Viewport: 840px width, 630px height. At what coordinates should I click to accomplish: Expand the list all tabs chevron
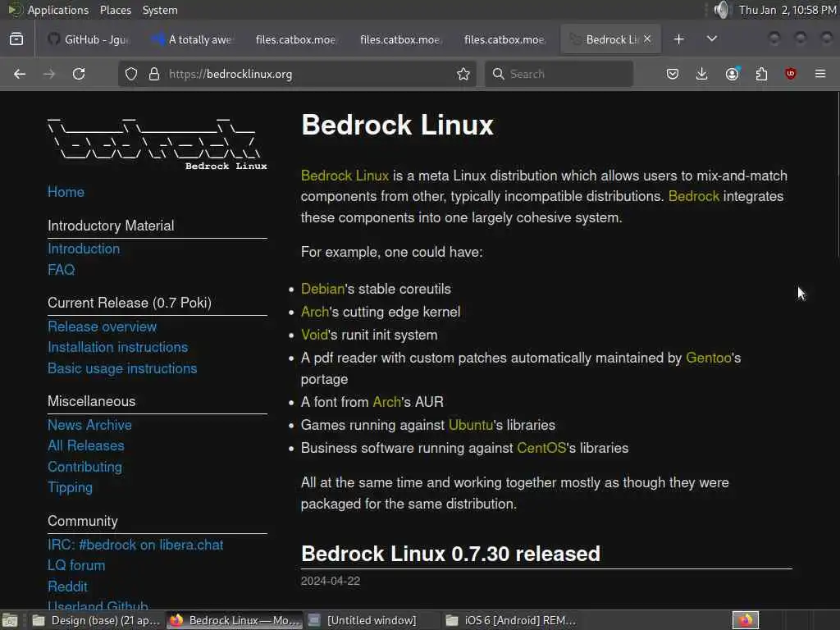(712, 39)
